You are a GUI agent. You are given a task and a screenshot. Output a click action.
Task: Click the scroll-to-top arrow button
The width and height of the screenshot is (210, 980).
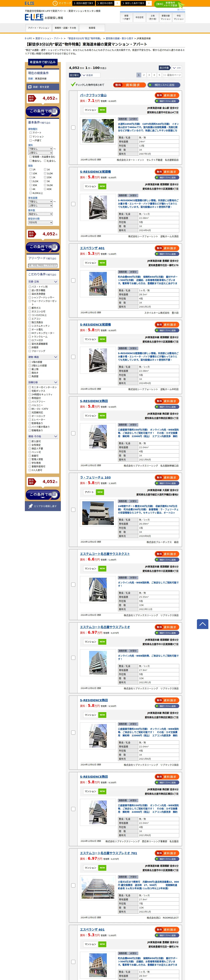tap(202, 624)
